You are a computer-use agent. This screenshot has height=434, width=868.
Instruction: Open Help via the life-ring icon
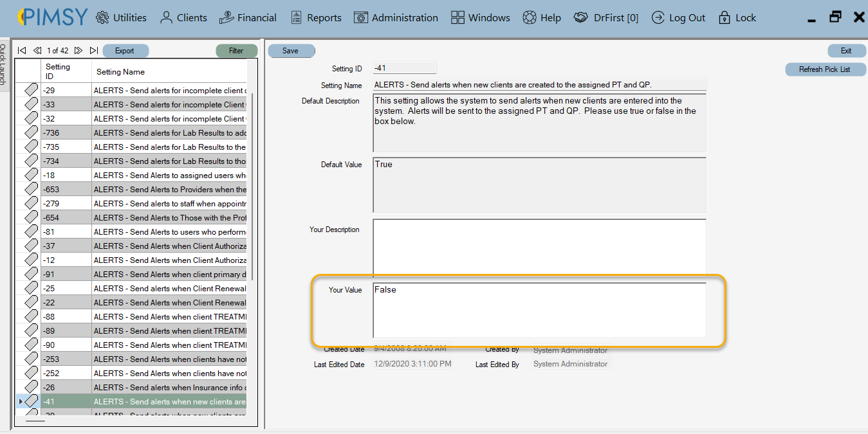pyautogui.click(x=529, y=17)
